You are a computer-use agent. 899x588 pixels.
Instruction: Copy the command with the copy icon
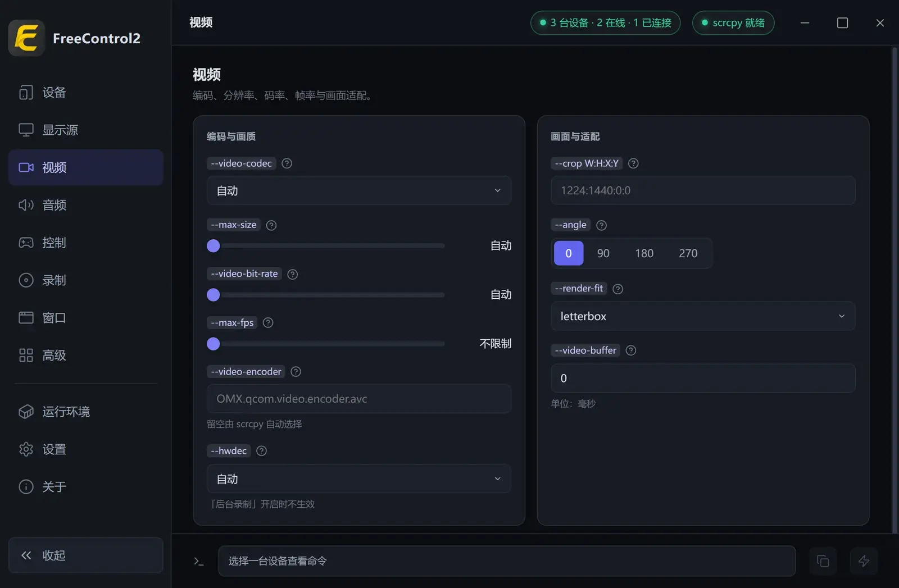coord(823,561)
